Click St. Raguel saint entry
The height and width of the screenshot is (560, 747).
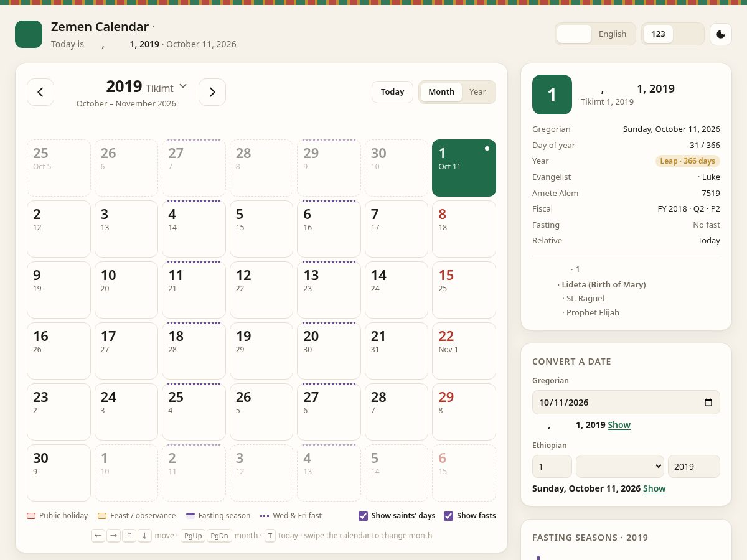point(583,299)
